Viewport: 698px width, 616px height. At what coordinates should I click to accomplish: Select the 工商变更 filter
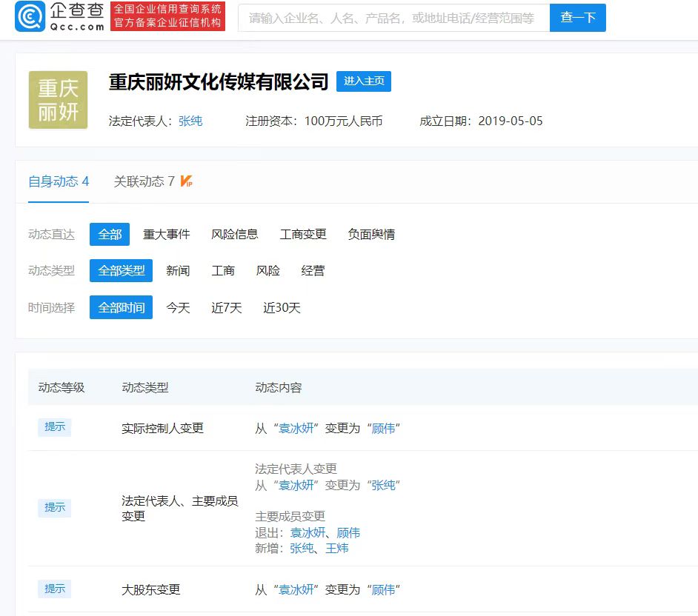pos(303,234)
